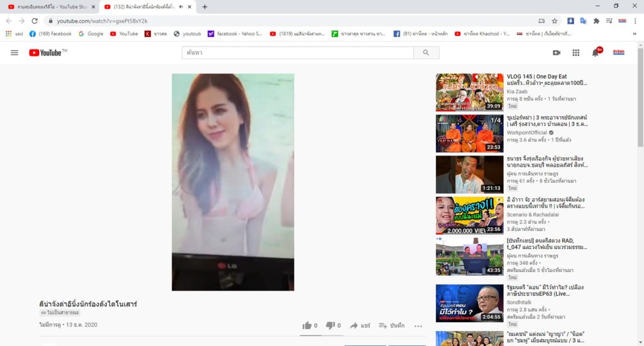Click the video player
Image resolution: width=644 pixels, height=346 pixels.
pos(233,182)
